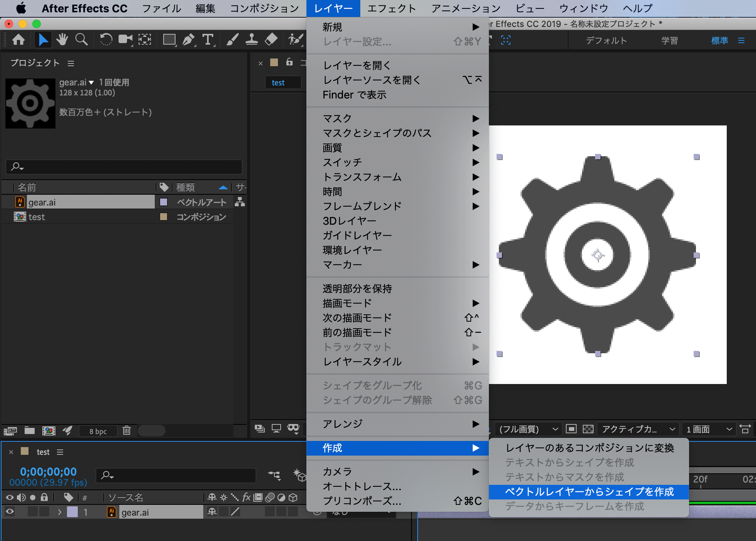This screenshot has height=541, width=756.
Task: Switch to デフォルト workspace
Action: click(606, 40)
